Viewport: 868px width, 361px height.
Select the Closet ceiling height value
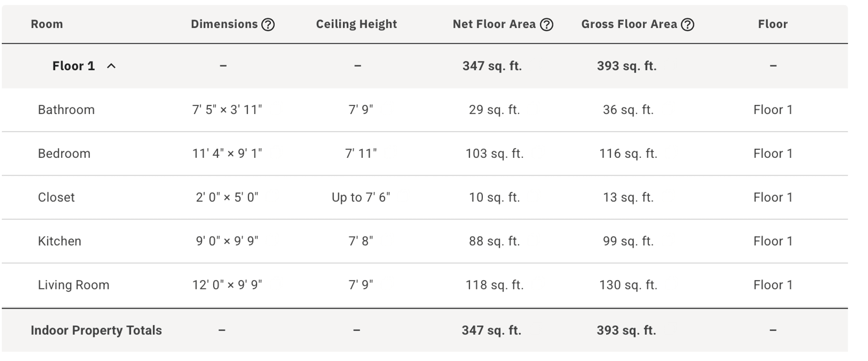click(361, 197)
